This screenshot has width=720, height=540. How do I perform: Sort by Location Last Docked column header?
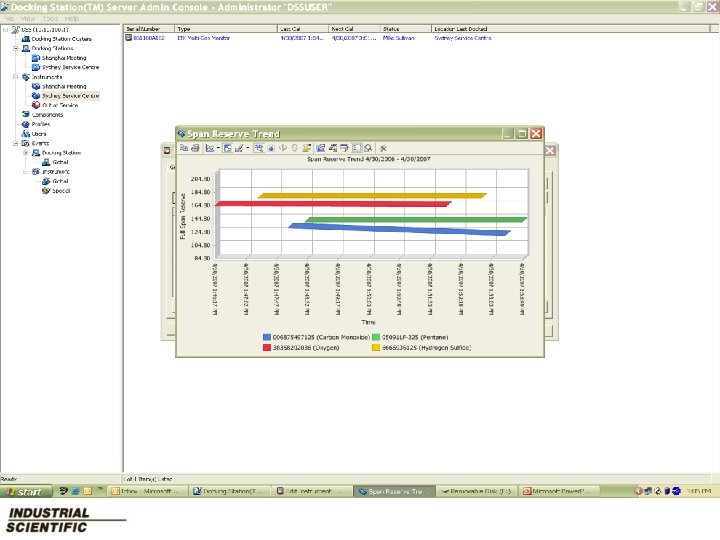point(571,29)
